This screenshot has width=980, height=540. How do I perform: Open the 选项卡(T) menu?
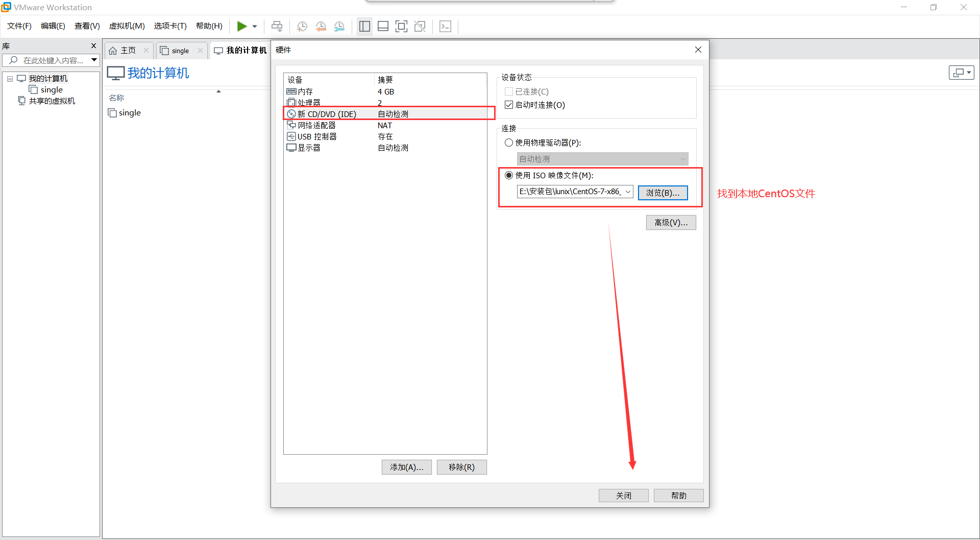tap(170, 26)
